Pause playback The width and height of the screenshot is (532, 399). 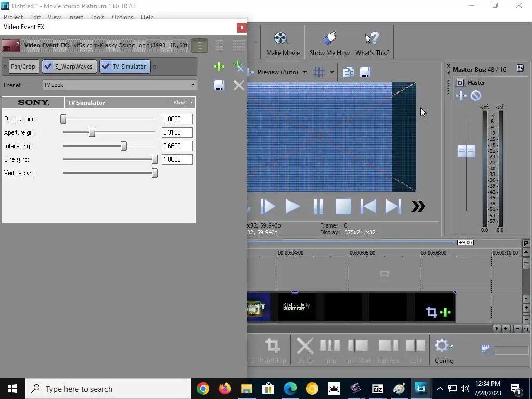tap(318, 206)
